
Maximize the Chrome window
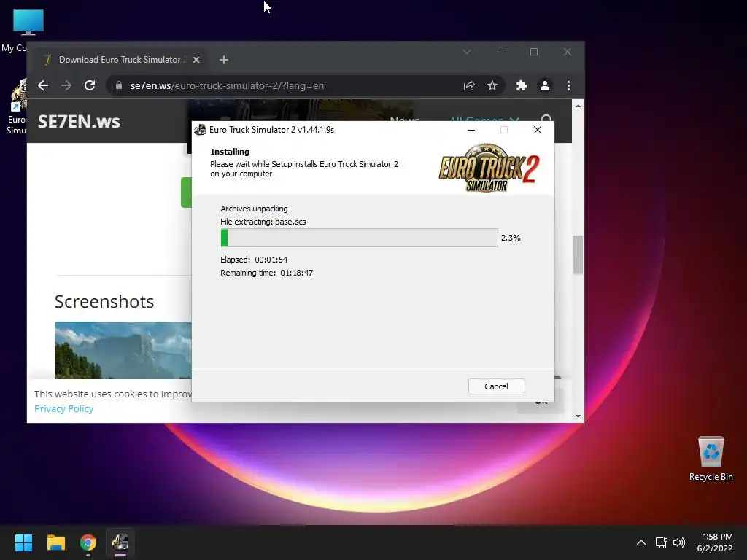click(534, 52)
